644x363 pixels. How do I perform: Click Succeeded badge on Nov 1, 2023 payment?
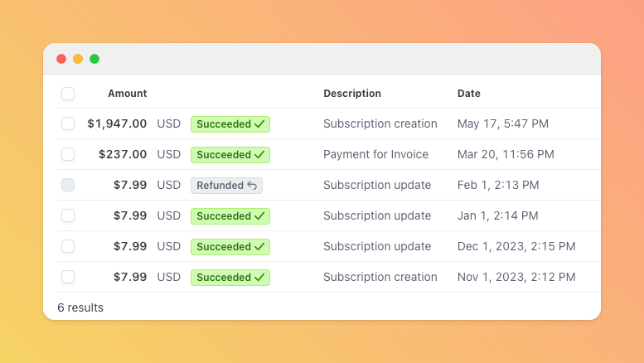230,277
